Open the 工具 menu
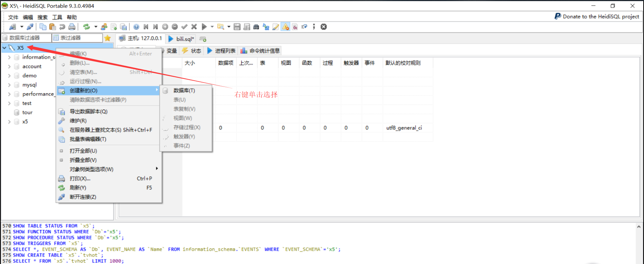The height and width of the screenshot is (264, 644). tap(57, 17)
